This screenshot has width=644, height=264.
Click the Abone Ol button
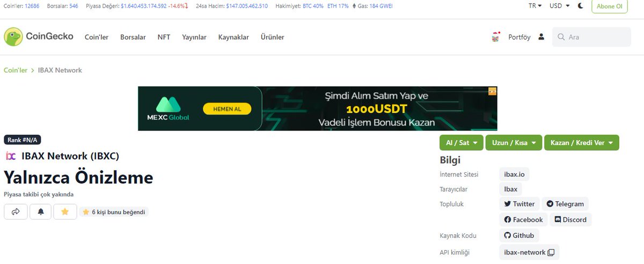click(x=610, y=6)
